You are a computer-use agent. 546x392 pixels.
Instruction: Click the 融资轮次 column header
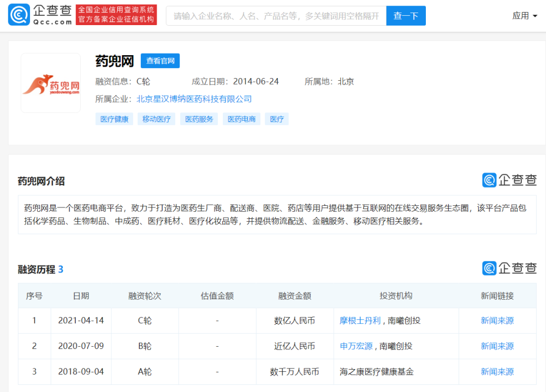point(145,296)
